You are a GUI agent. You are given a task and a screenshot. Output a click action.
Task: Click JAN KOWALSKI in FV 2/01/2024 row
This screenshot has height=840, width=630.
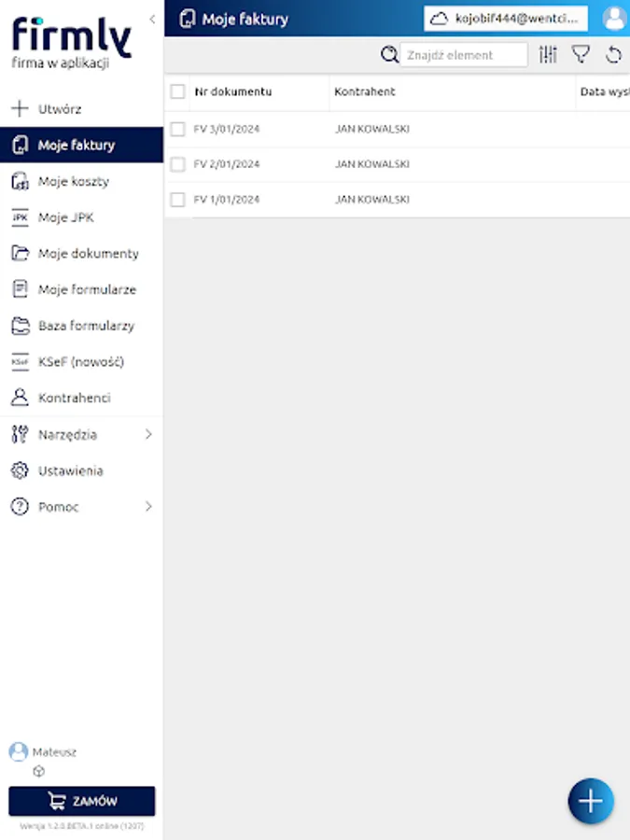pos(372,164)
